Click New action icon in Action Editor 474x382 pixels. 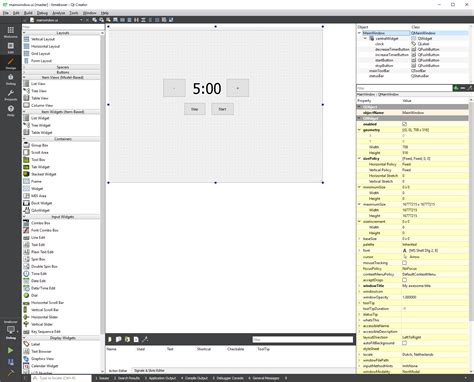click(110, 339)
